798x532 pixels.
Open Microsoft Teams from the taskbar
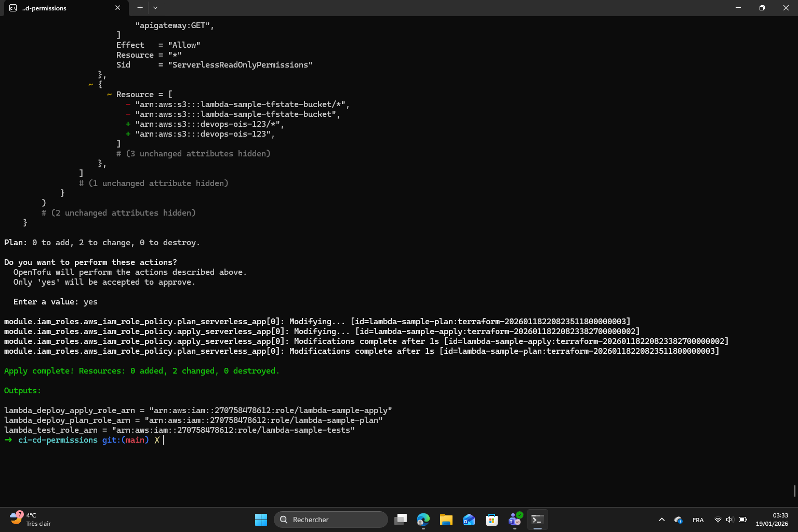[x=514, y=519]
